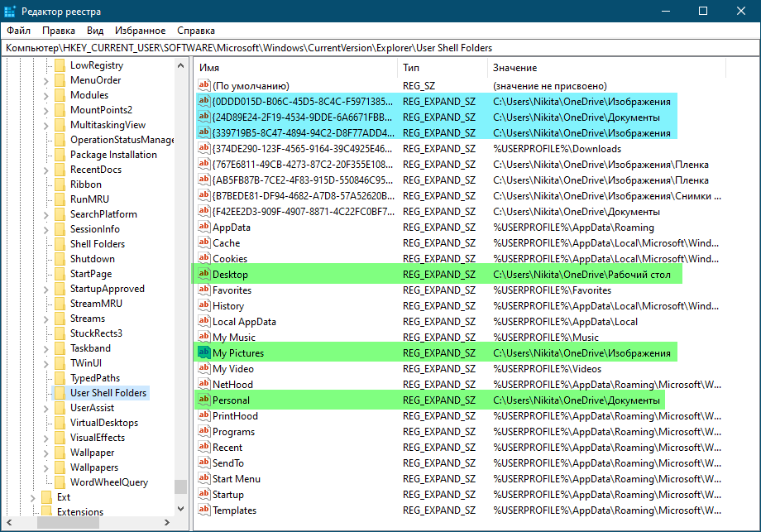
Task: Select the StuckRects3 key
Action: 96,333
